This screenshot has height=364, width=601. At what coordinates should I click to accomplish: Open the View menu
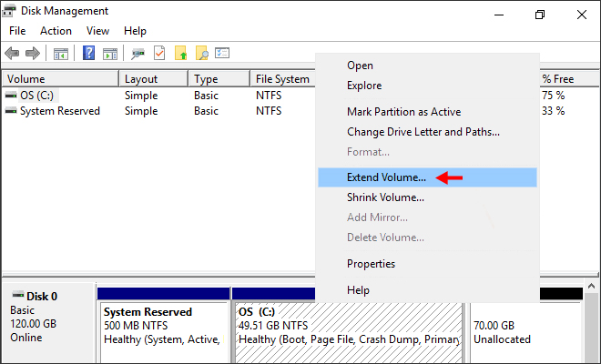coord(97,31)
